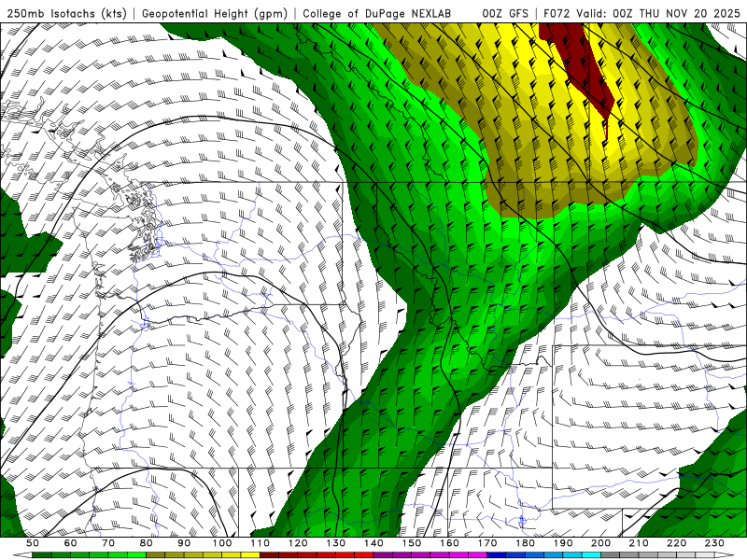Select the cyan swatch ending at 200
This screenshot has height=560, width=747.
(x=592, y=555)
